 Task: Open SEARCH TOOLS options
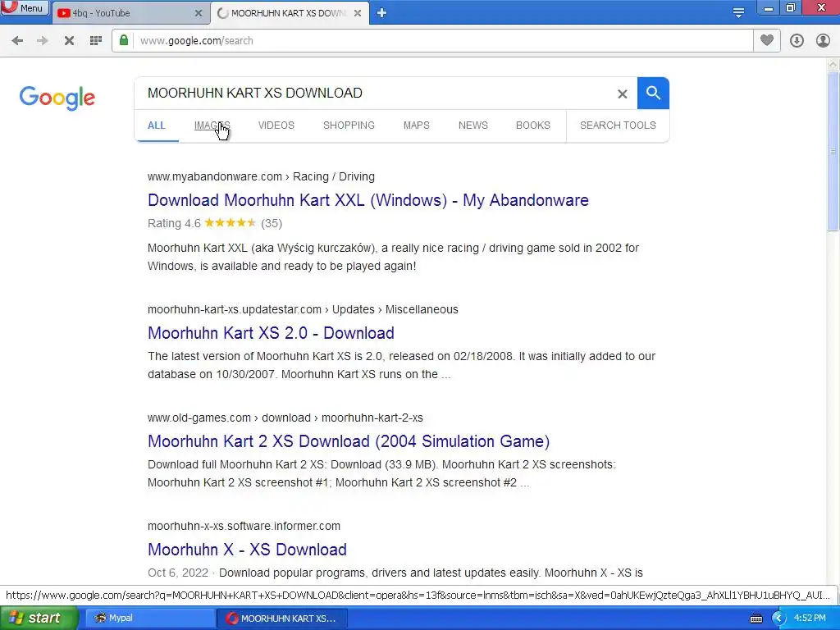tap(618, 126)
